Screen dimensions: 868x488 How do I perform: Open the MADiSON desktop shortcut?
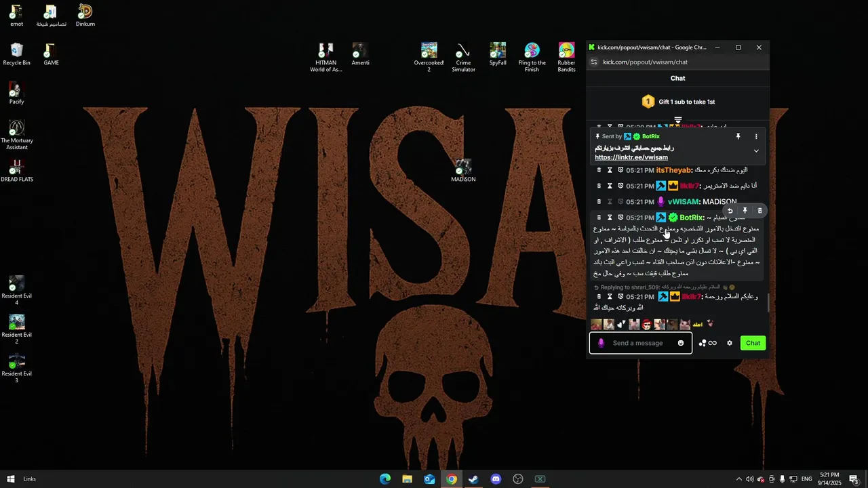463,171
